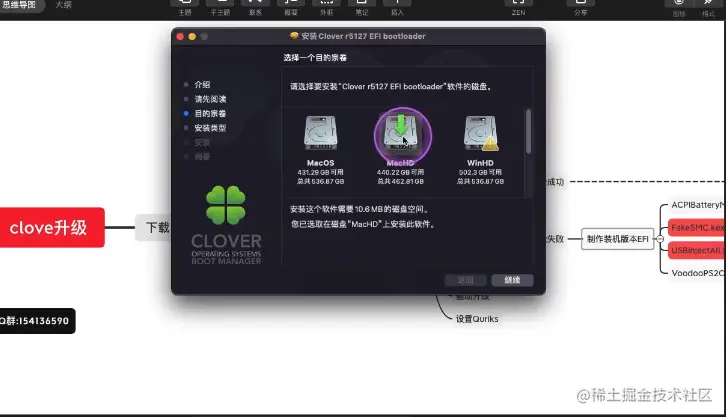Switch to the 思维导图 view tab
Screen dimensions: 726x417
click(x=19, y=5)
